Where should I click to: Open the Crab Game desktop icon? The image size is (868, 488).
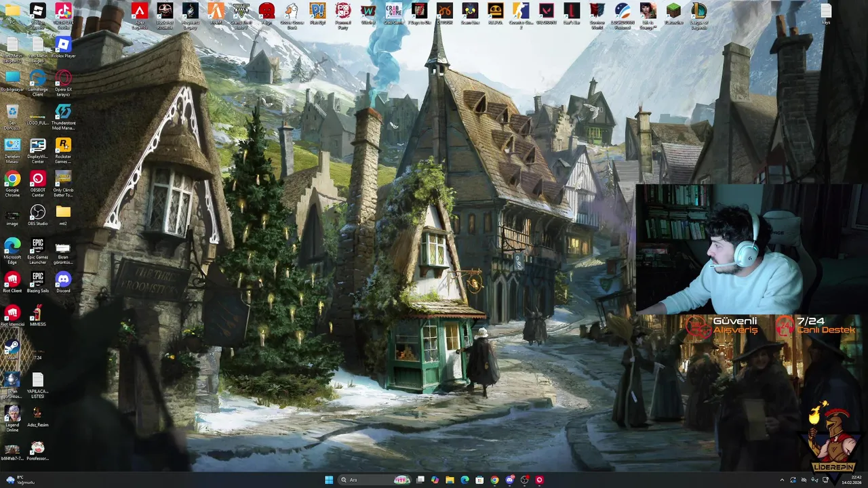(x=393, y=12)
